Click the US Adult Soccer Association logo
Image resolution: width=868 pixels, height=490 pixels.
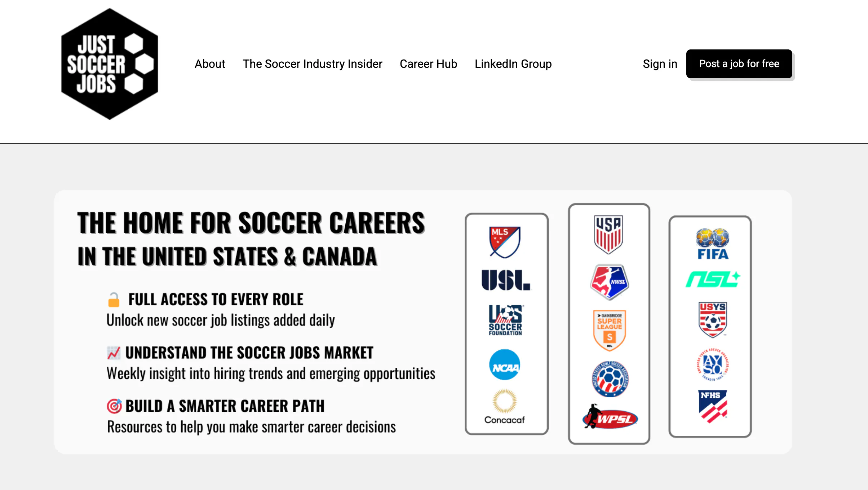click(610, 379)
